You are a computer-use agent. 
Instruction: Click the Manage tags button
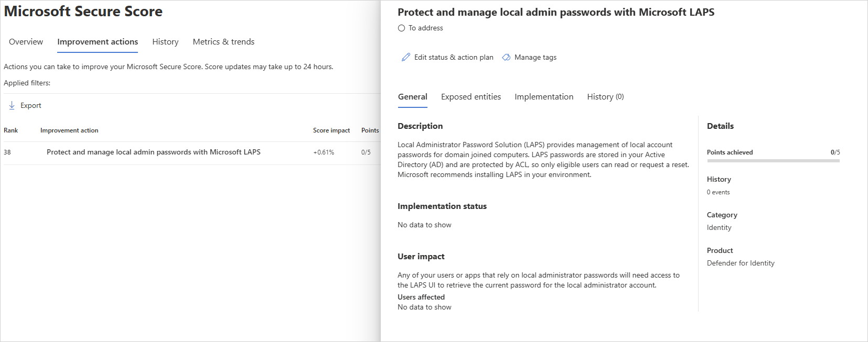coord(535,57)
